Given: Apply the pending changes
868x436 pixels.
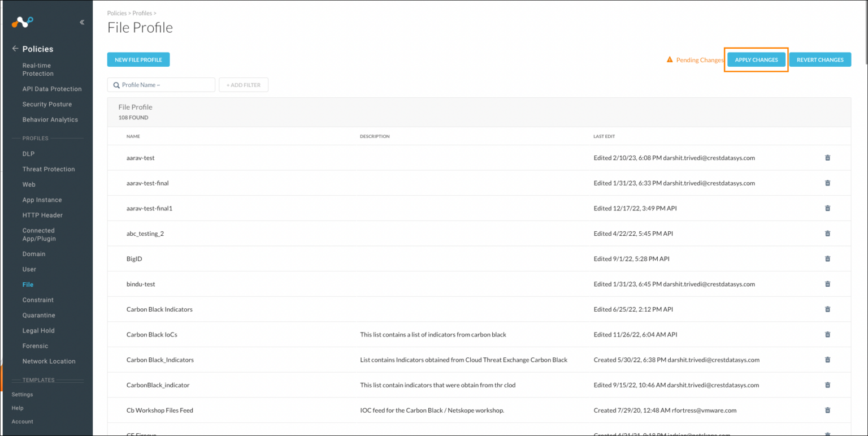Looking at the screenshot, I should (756, 59).
